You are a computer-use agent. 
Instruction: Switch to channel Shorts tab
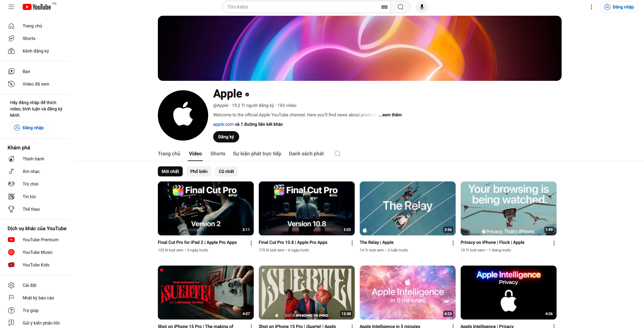click(x=218, y=153)
